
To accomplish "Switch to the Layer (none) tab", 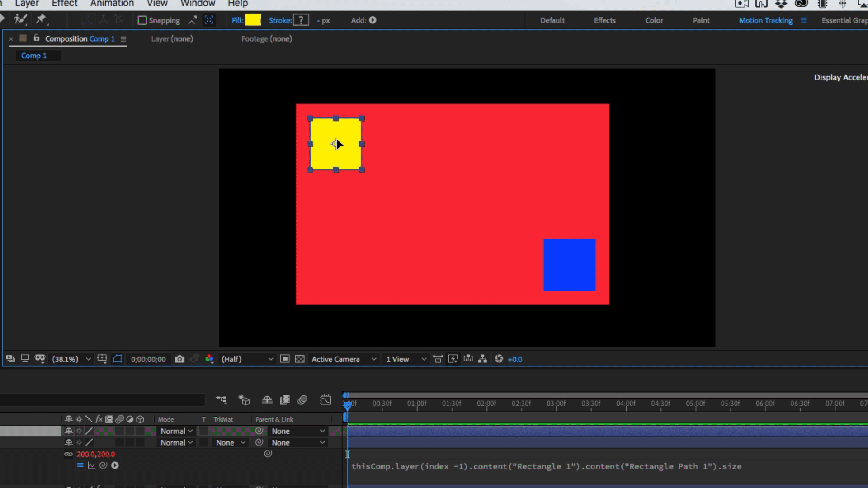I will click(172, 39).
